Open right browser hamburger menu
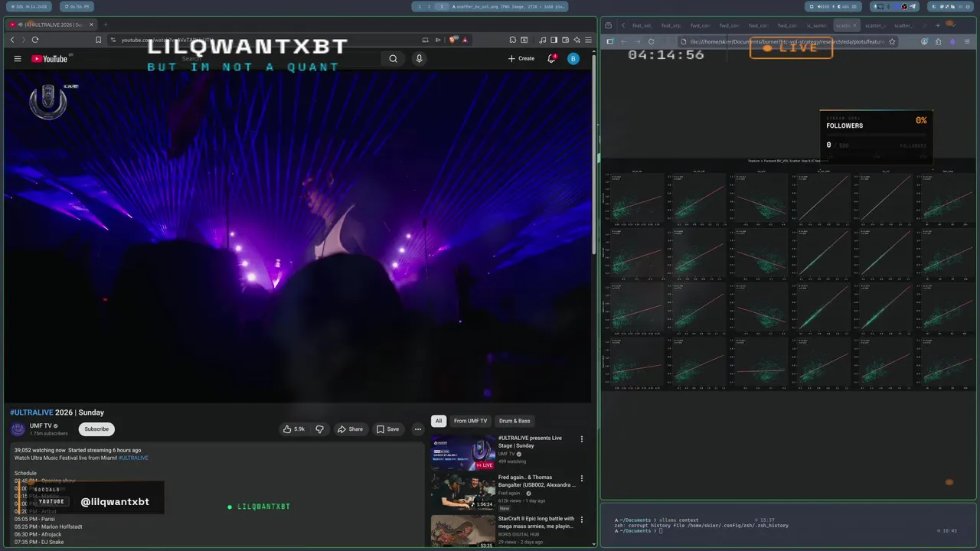The width and height of the screenshot is (980, 551). tap(967, 41)
